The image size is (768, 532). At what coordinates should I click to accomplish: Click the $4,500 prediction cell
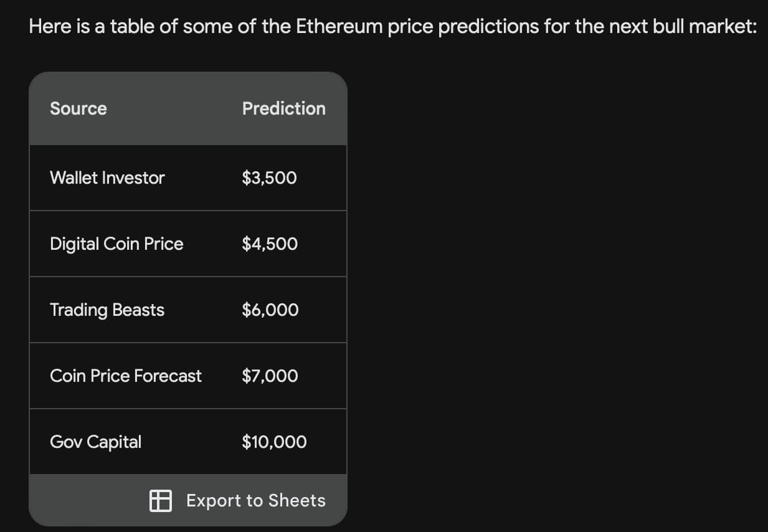270,244
